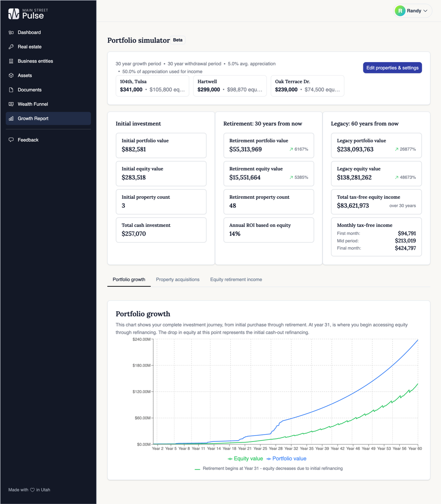This screenshot has width=441, height=504.
Task: Click the 26877% growth arrow icon
Action: click(x=397, y=149)
